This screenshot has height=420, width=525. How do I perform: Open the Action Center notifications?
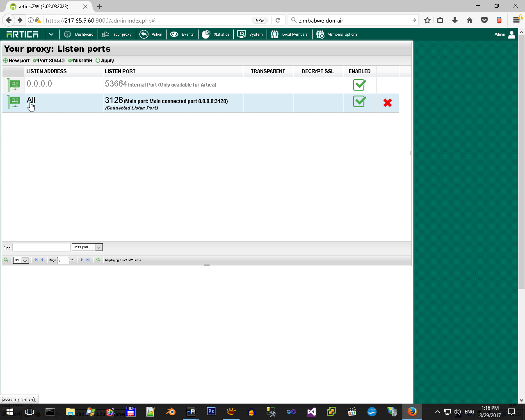[x=511, y=412]
